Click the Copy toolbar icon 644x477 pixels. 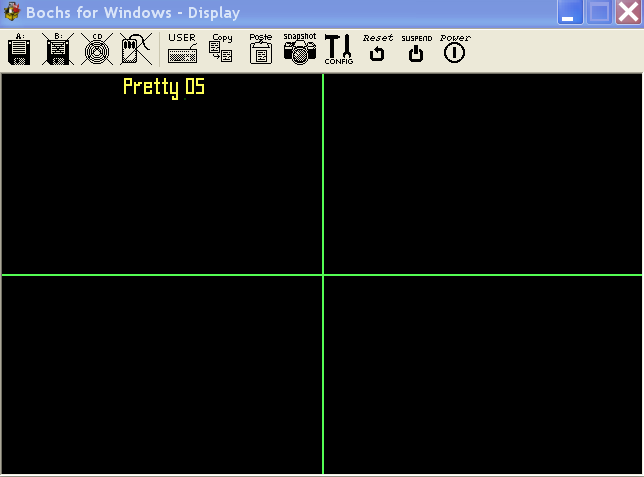click(x=221, y=48)
